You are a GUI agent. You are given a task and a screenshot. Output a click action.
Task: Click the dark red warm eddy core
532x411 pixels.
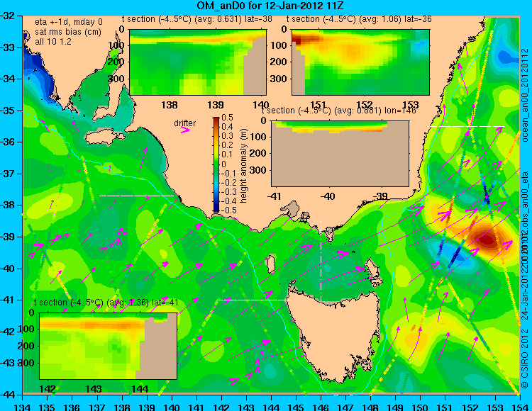tap(487, 240)
